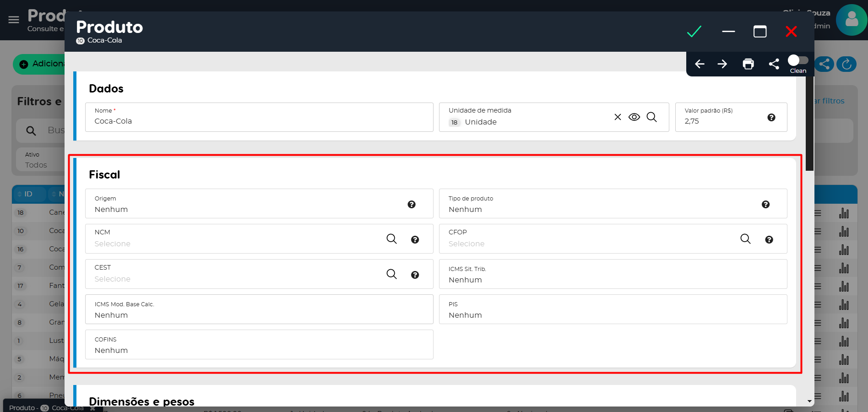The width and height of the screenshot is (868, 412).
Task: Click the Nome input field
Action: click(x=259, y=121)
